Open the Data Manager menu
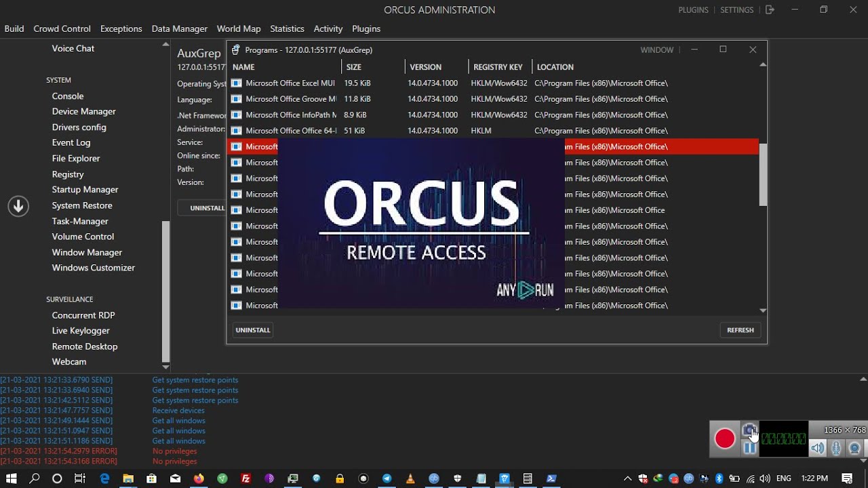Screen dimensions: 868x488 point(179,28)
